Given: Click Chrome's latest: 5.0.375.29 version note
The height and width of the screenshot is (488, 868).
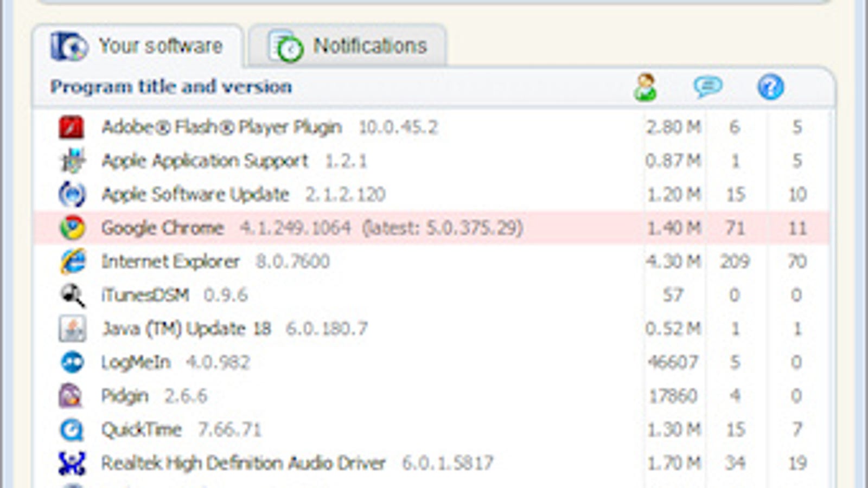Looking at the screenshot, I should point(443,228).
